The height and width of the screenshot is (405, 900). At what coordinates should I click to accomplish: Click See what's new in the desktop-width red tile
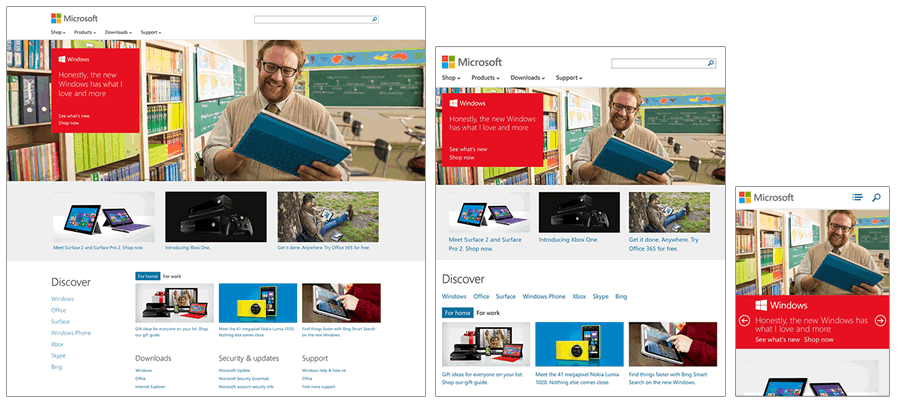[74, 116]
